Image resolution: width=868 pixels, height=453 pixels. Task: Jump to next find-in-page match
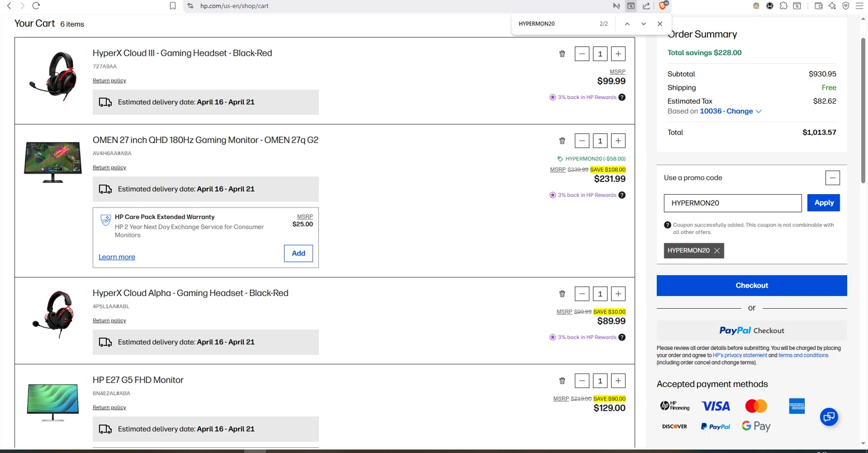point(643,24)
